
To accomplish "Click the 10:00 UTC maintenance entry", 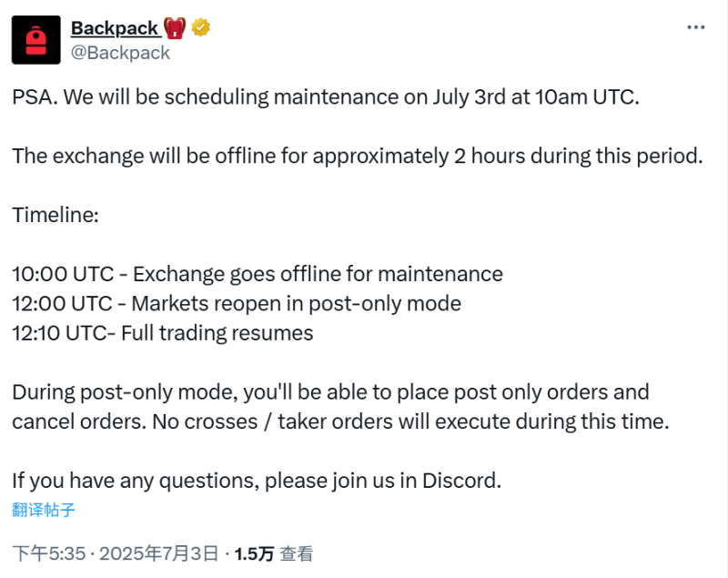I will 257,274.
